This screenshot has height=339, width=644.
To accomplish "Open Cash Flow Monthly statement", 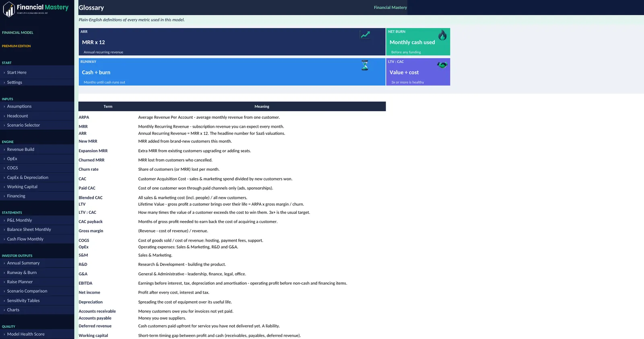I will pos(37,239).
